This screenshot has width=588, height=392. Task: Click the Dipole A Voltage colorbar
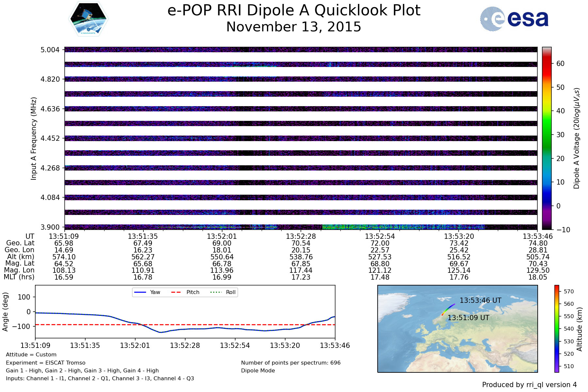547,138
